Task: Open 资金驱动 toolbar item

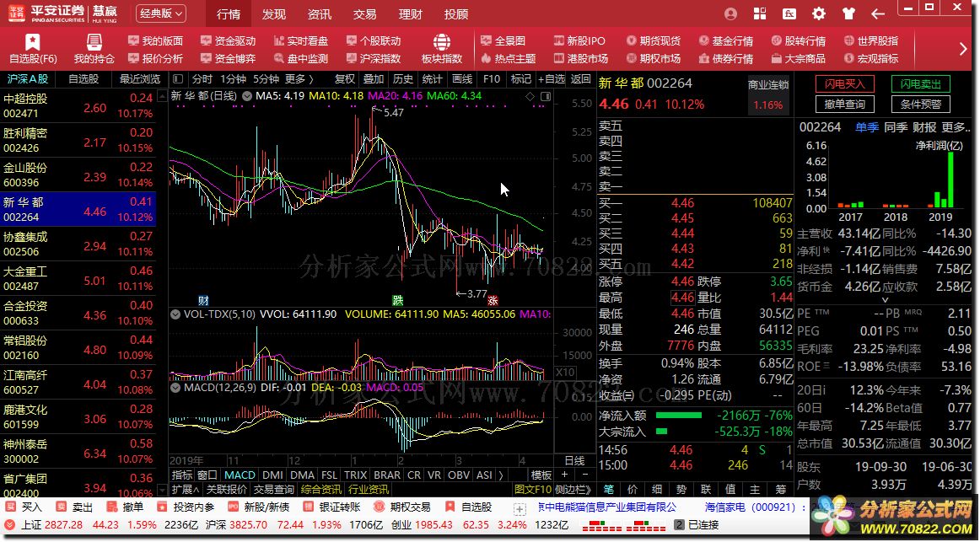Action: click(x=228, y=40)
